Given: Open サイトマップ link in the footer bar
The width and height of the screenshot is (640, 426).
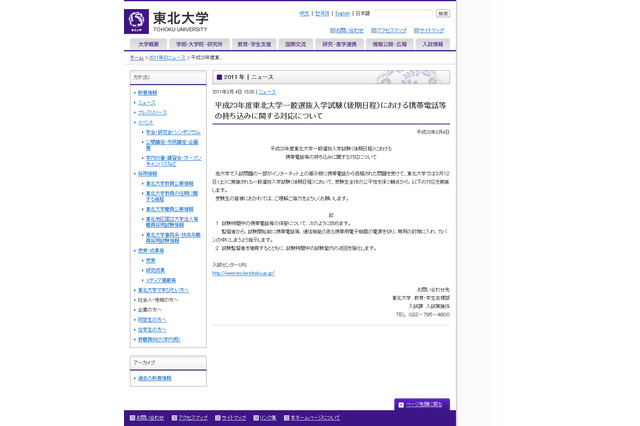Looking at the screenshot, I should click(x=233, y=418).
